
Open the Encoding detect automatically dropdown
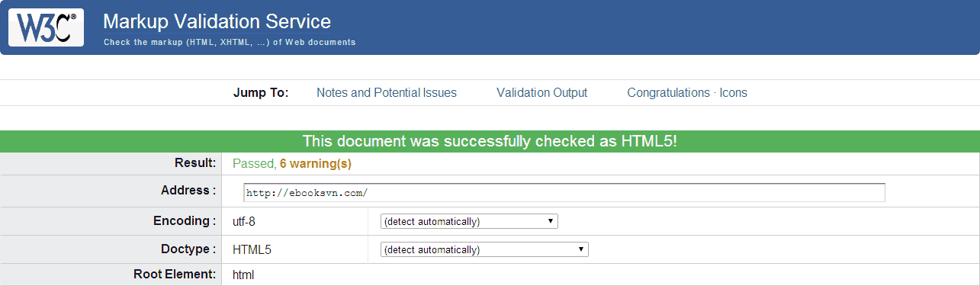(x=469, y=221)
